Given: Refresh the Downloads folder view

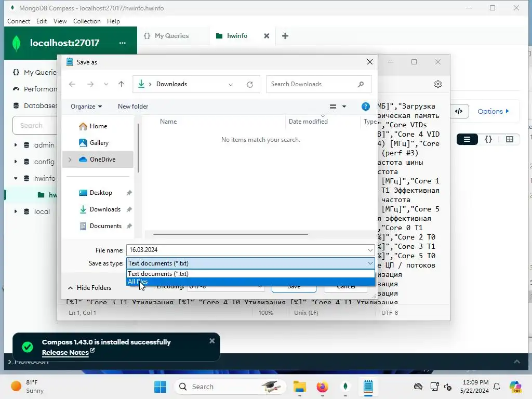Looking at the screenshot, I should coord(250,85).
